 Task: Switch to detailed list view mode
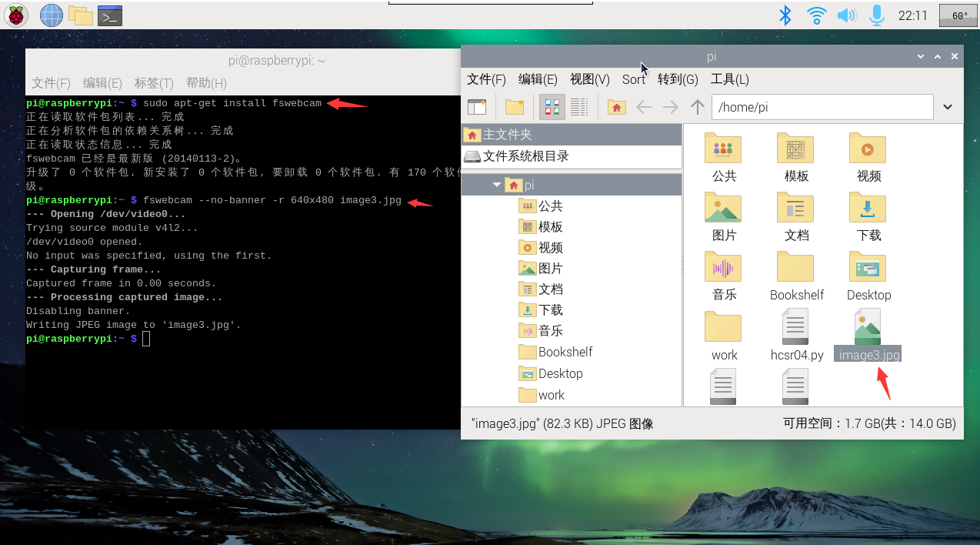579,107
